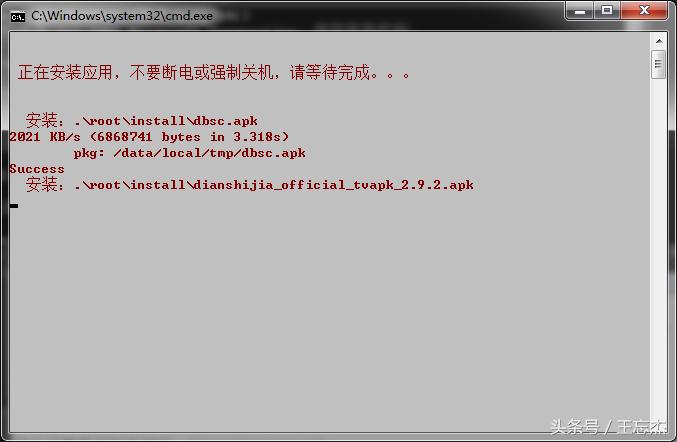
Task: Minimize the cmd.exe window
Action: (x=580, y=11)
